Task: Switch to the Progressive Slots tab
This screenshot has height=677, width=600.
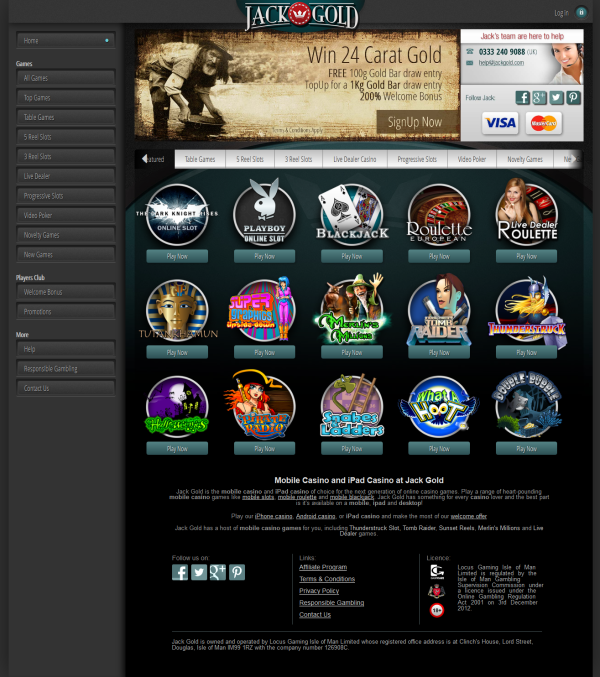Action: (417, 159)
